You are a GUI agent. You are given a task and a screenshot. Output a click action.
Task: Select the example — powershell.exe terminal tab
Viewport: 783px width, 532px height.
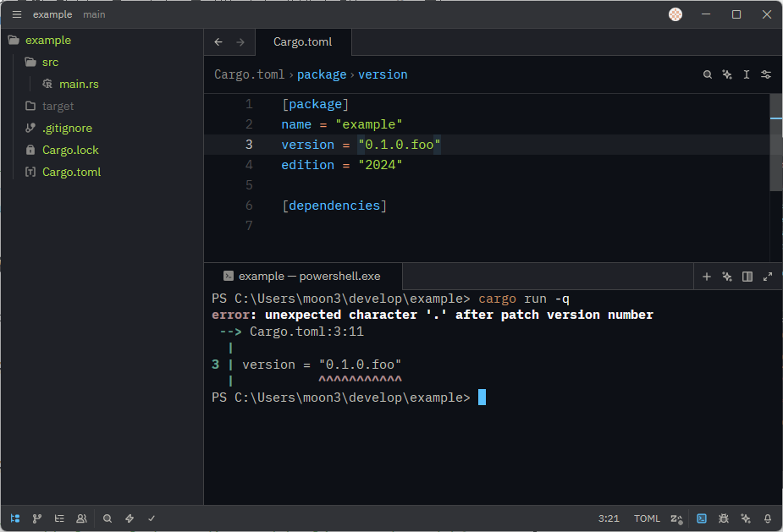tap(302, 276)
